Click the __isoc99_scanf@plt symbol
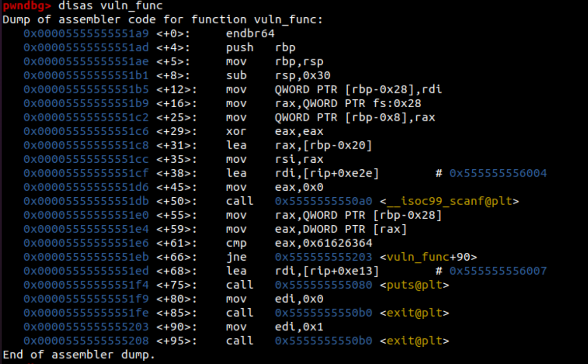The image size is (588, 364). 449,201
